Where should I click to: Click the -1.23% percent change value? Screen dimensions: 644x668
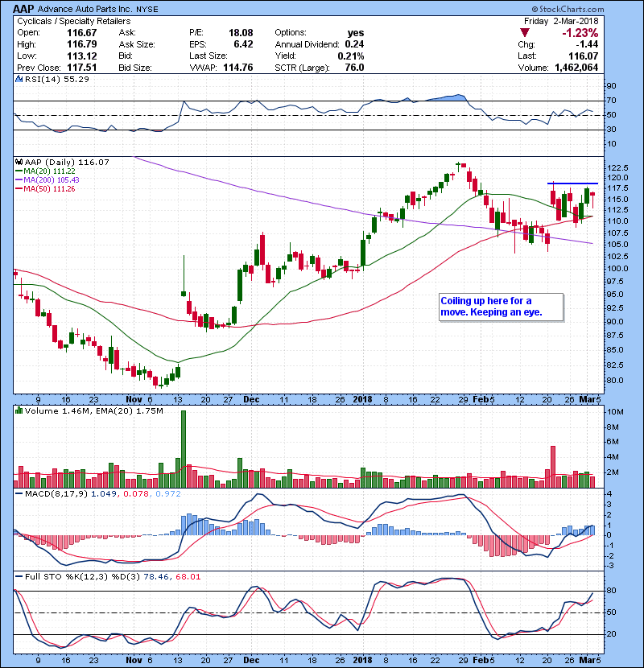(580, 33)
